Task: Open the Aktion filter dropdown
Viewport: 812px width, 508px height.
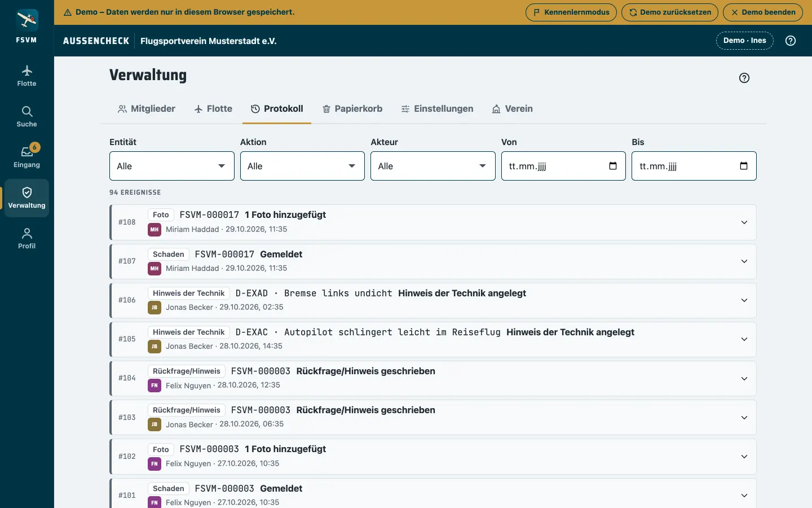Action: coord(302,166)
